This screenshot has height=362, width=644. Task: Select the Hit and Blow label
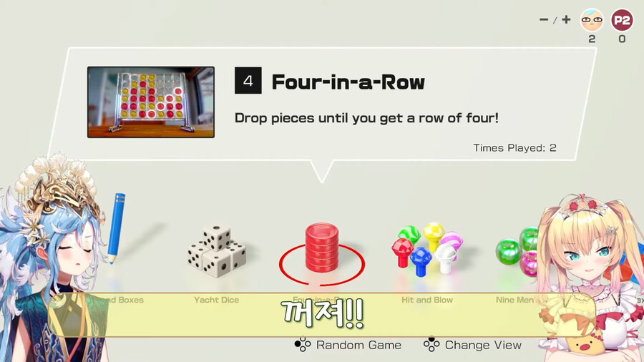coord(427,300)
